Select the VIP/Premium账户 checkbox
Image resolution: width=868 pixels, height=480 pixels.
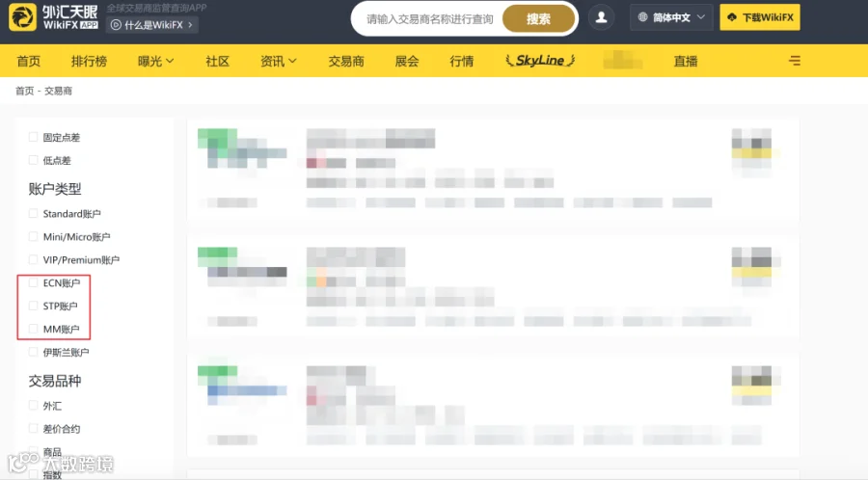(x=33, y=259)
